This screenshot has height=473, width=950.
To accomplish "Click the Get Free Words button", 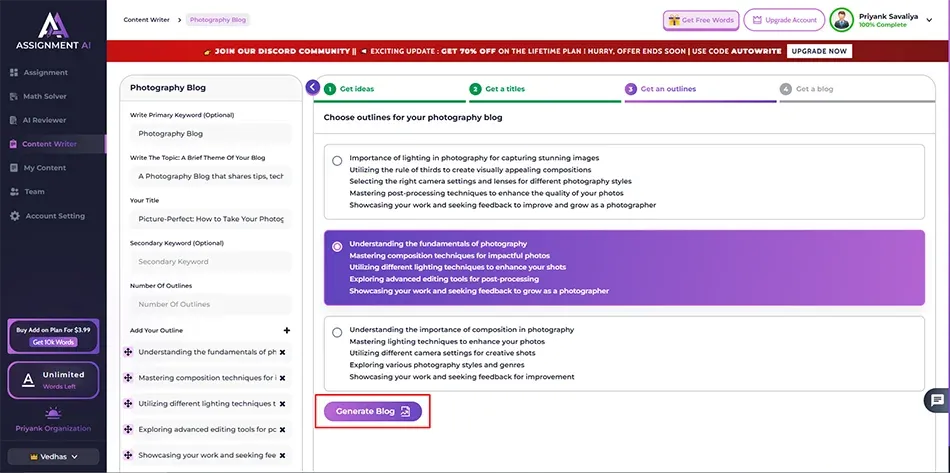I will (701, 20).
